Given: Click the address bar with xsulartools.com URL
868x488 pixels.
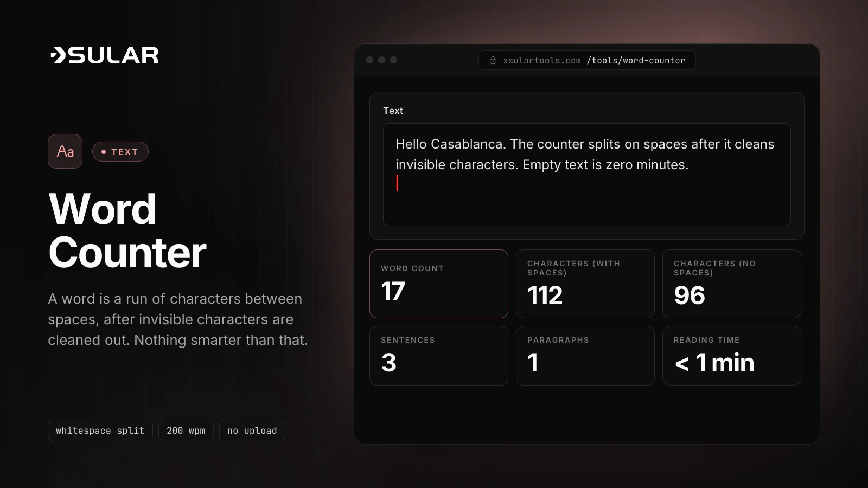Looking at the screenshot, I should [x=587, y=60].
